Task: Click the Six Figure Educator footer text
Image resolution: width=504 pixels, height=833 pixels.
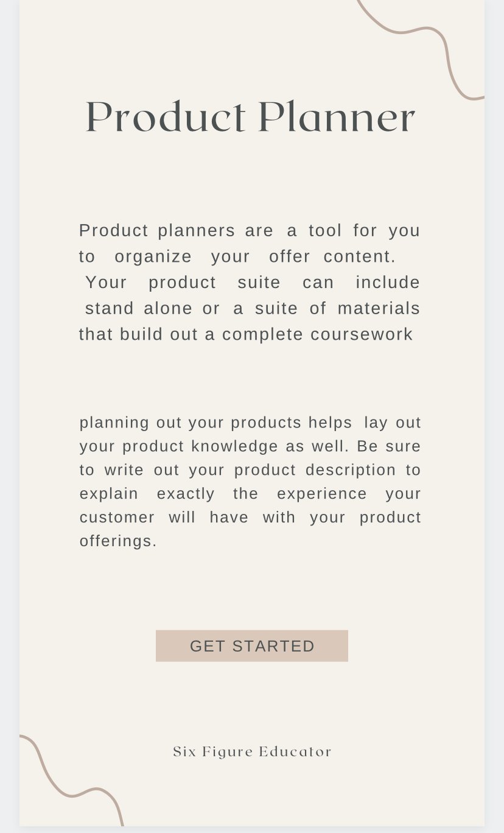Action: 252,751
